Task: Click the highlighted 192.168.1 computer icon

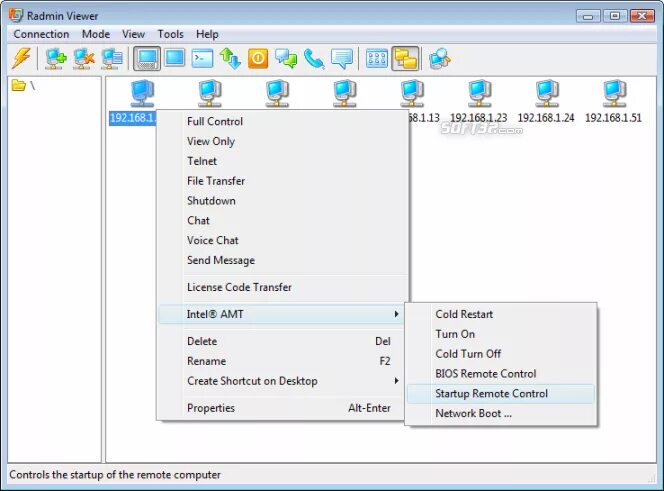Action: pos(142,93)
